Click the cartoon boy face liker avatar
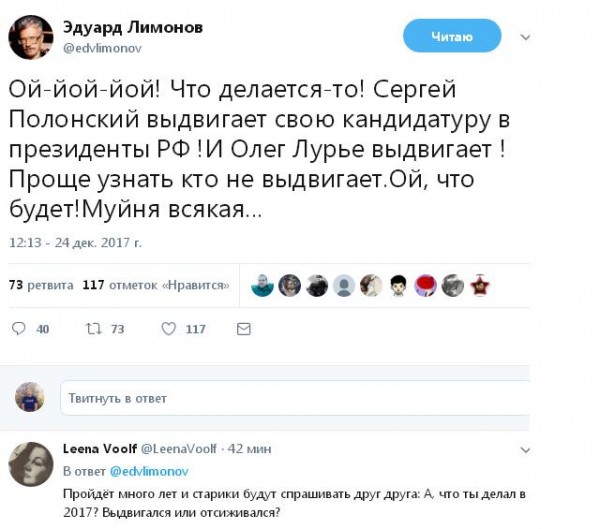The image size is (600, 529). pos(398,286)
